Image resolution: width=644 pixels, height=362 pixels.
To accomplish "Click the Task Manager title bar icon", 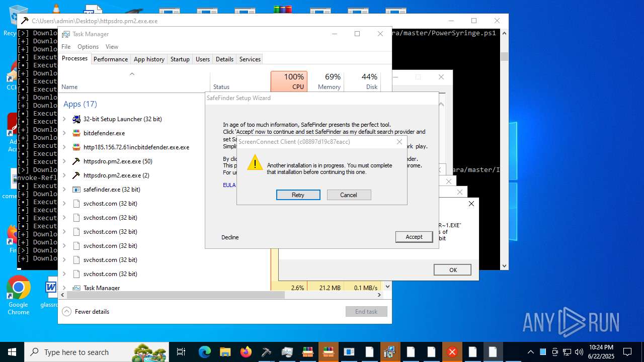I will click(x=66, y=34).
